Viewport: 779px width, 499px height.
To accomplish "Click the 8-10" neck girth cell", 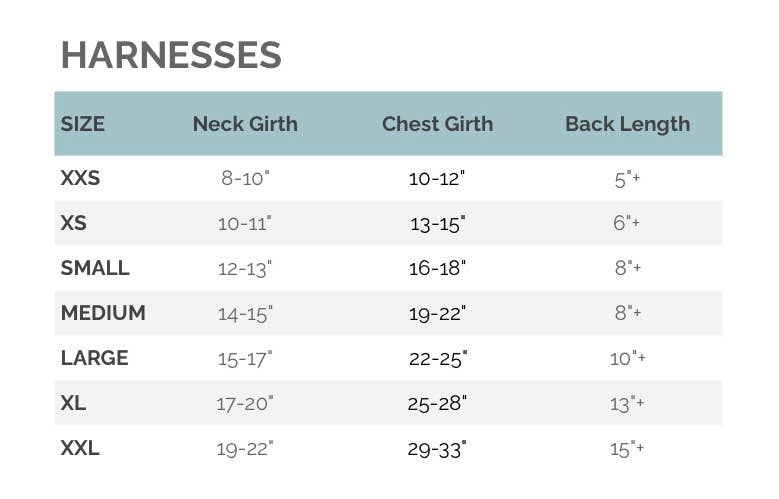I will (x=245, y=179).
